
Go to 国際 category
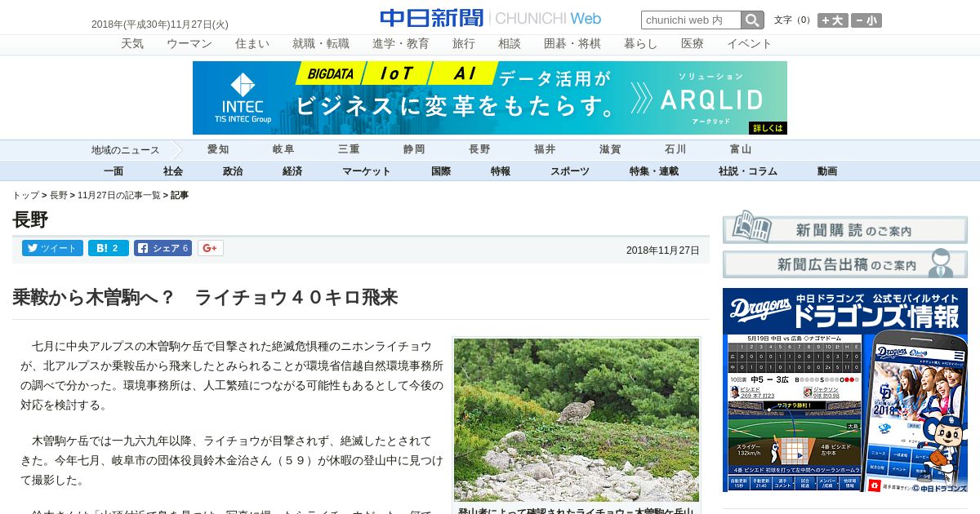[x=441, y=171]
